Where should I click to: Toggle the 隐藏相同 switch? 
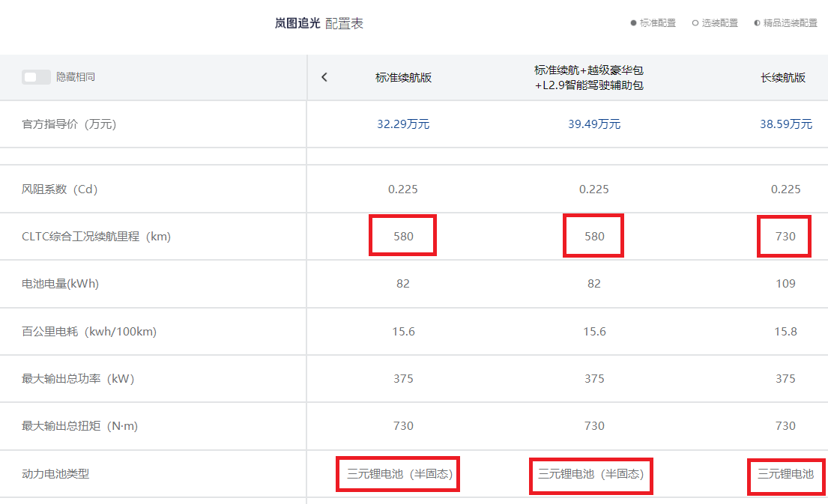(36, 77)
